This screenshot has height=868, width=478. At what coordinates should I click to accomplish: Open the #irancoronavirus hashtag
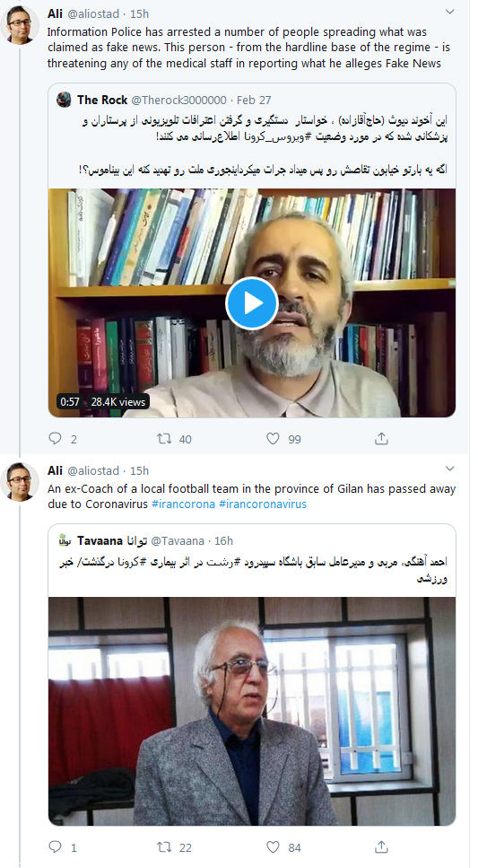point(263,504)
